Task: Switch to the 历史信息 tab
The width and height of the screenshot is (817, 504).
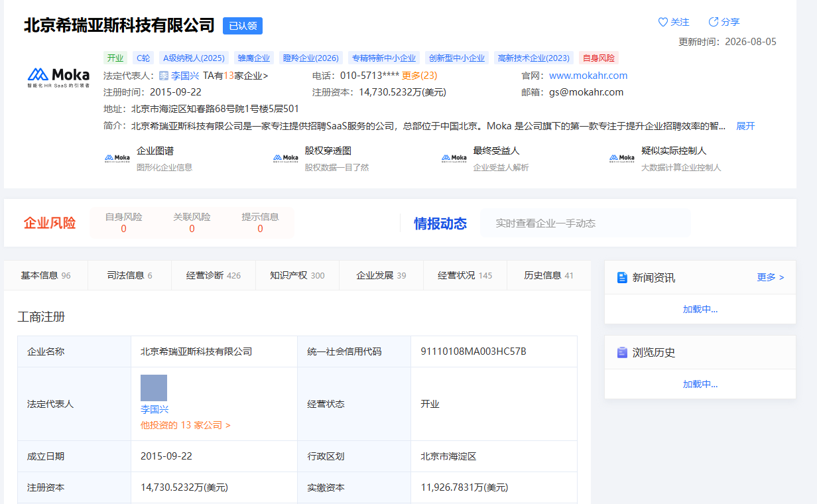Action: (548, 275)
